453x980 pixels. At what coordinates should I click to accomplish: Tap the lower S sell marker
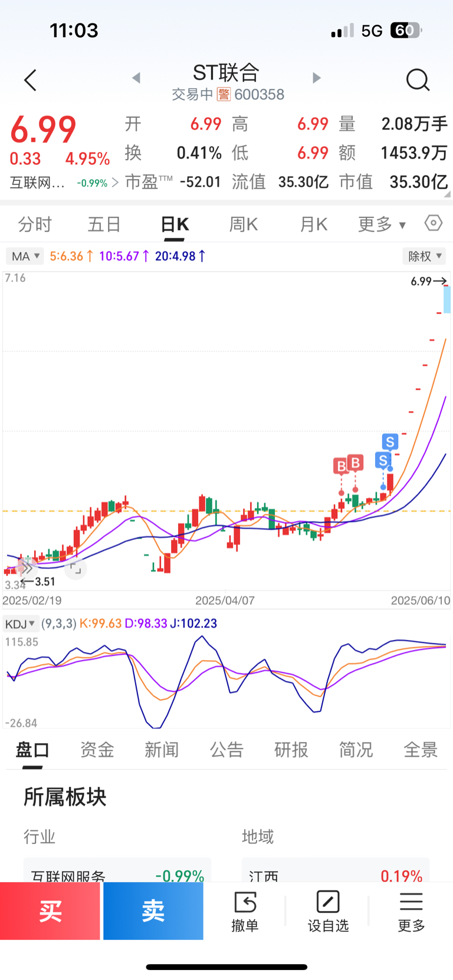click(383, 460)
